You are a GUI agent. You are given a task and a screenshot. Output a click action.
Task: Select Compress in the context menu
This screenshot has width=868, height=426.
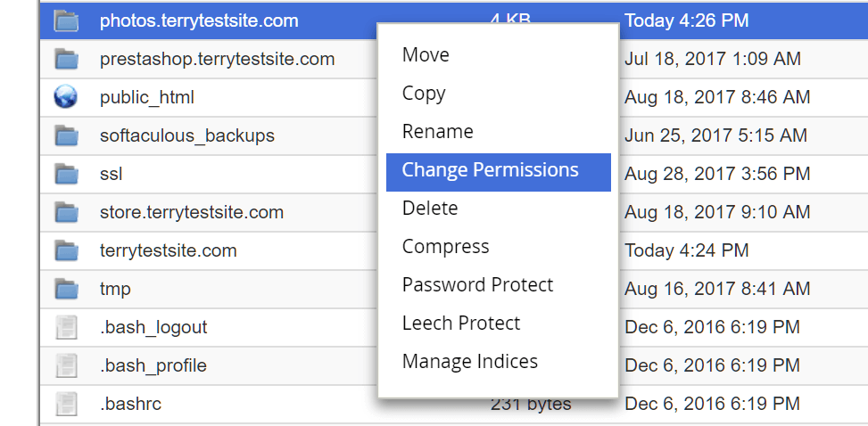(446, 247)
